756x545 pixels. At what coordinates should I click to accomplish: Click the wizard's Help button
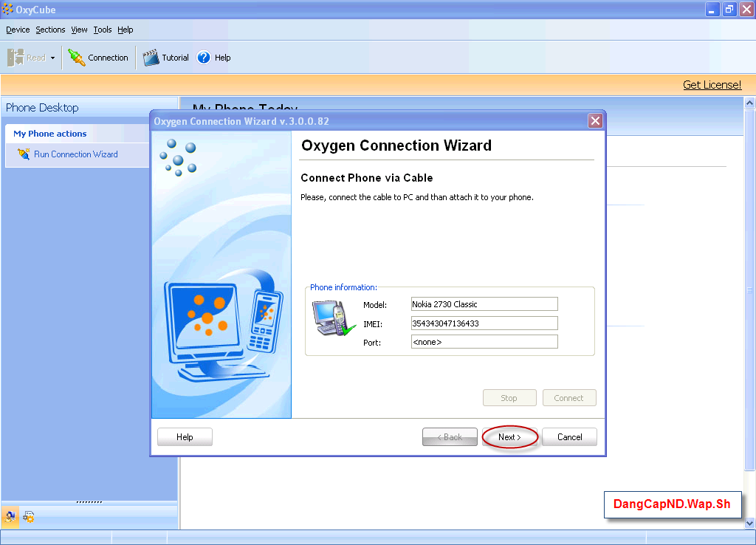point(185,437)
